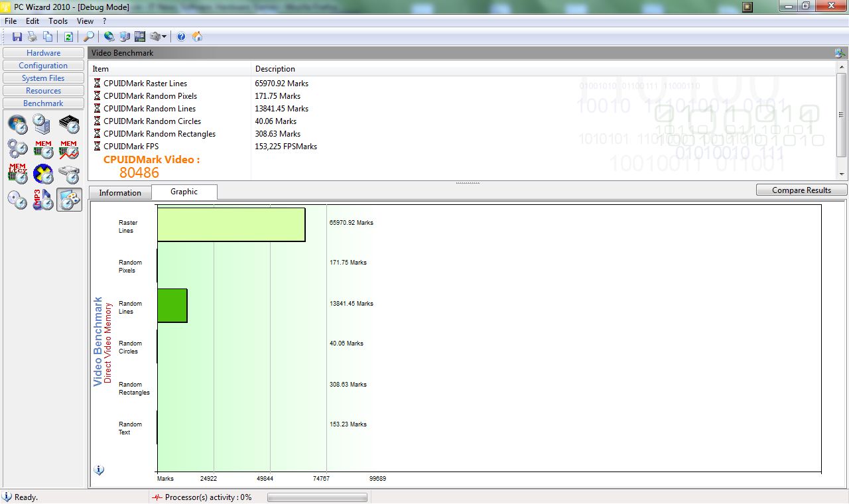
Task: Click the Home house icon
Action: point(197,36)
